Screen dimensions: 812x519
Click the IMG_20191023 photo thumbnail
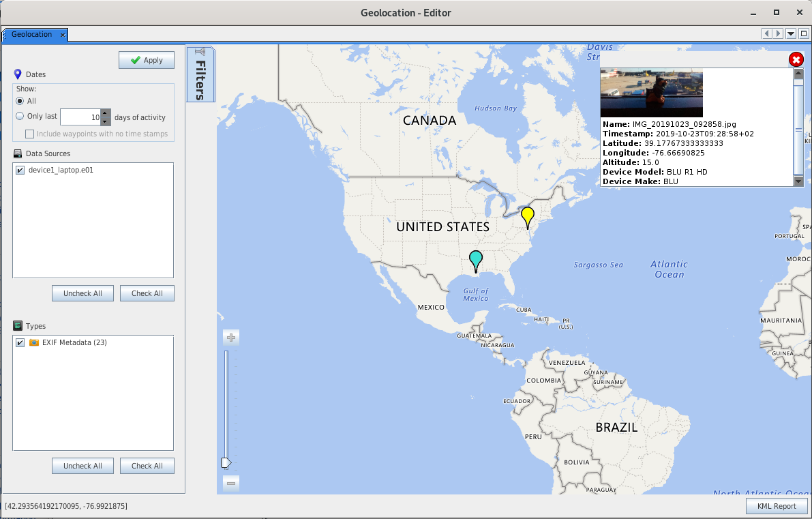(x=651, y=93)
